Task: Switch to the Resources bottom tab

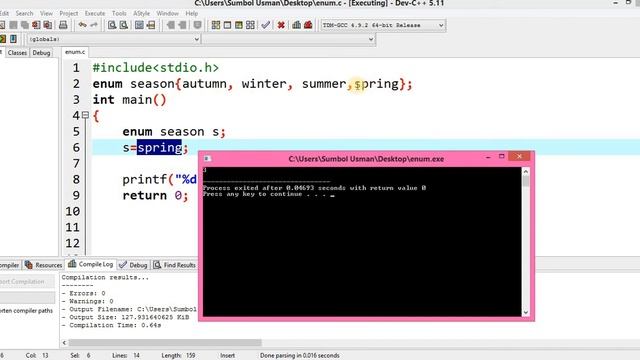Action: [x=44, y=265]
